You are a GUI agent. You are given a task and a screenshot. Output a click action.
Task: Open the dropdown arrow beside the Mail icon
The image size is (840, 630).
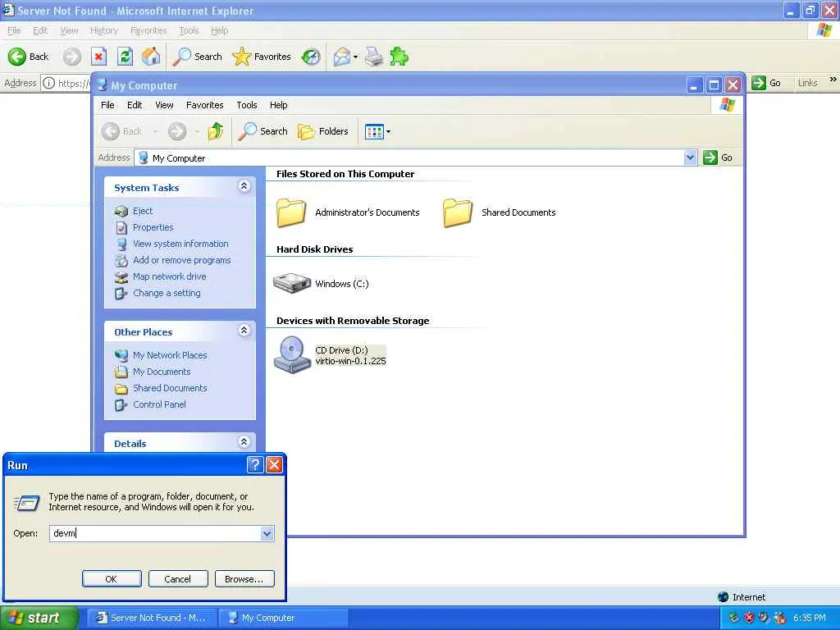point(355,57)
